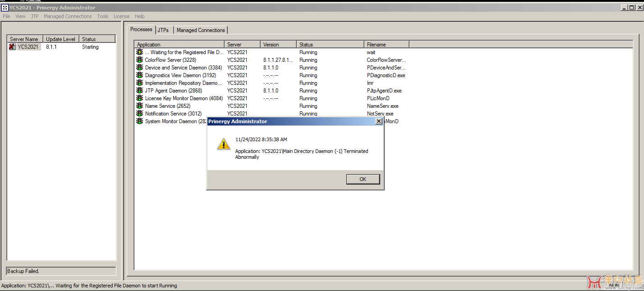Sort by the Server column header
This screenshot has width=644, height=291.
(243, 45)
